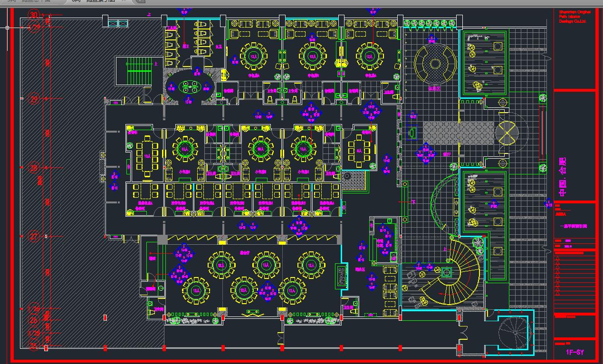Screen dimensions: 603x364
Task: Select the circular lounge seating block
Action: pos(435,64)
